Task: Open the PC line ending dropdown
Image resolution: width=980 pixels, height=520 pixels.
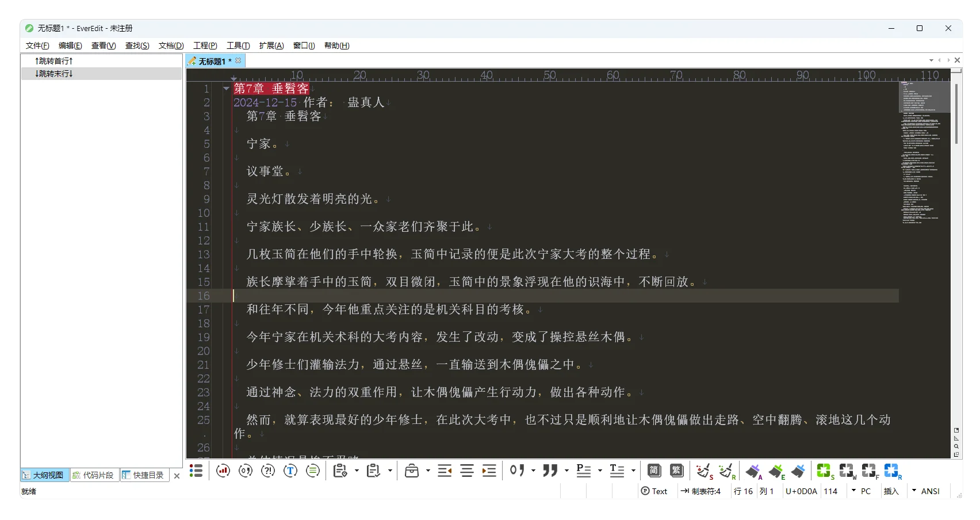Action: tap(854, 491)
